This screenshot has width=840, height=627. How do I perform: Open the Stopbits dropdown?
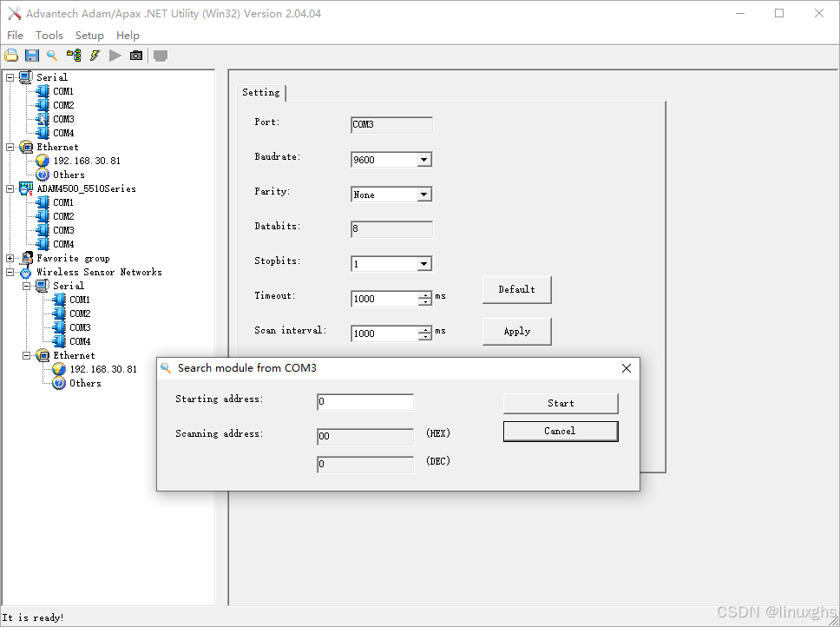[424, 264]
